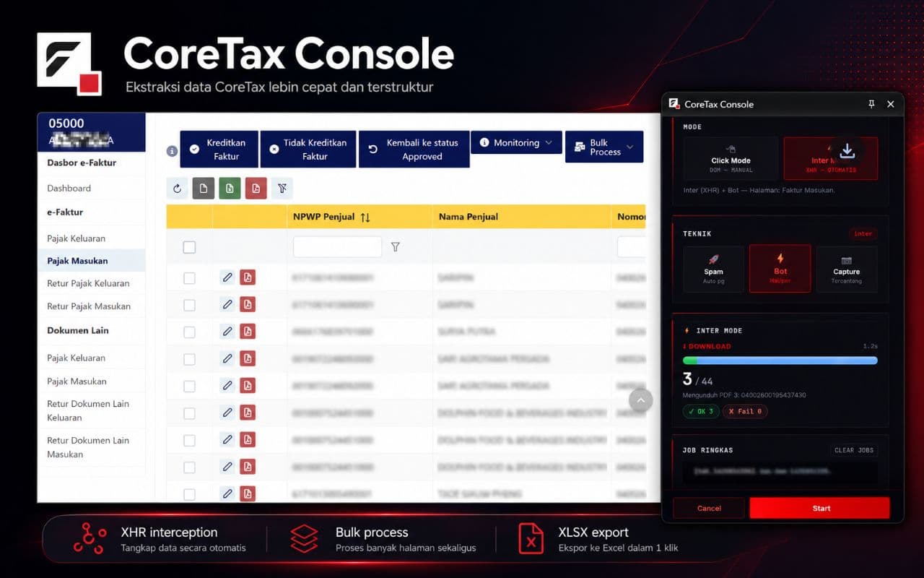
Task: Click edit pencil in second SARIPIN row
Action: [x=227, y=304]
